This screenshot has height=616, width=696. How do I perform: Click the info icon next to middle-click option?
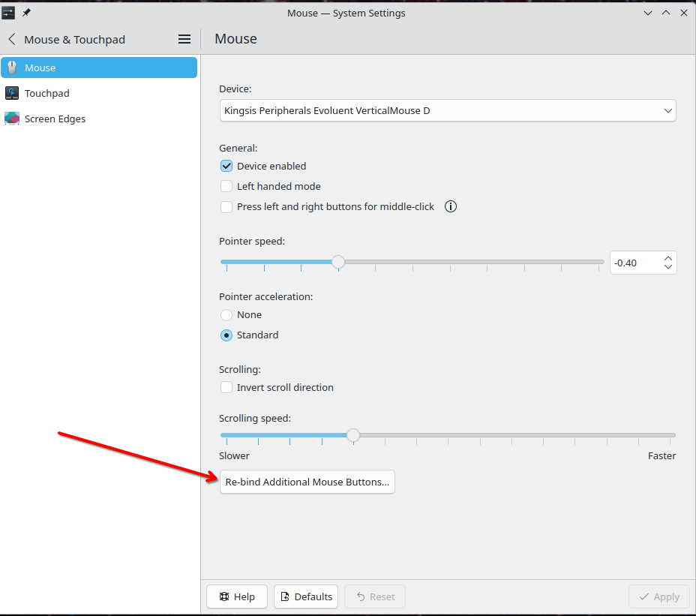point(451,206)
